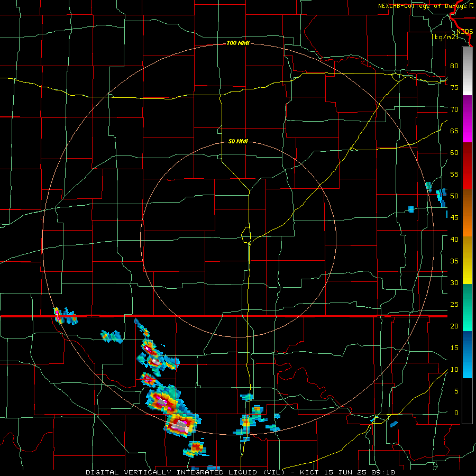Click the 5 value on the color scale

tap(456, 391)
